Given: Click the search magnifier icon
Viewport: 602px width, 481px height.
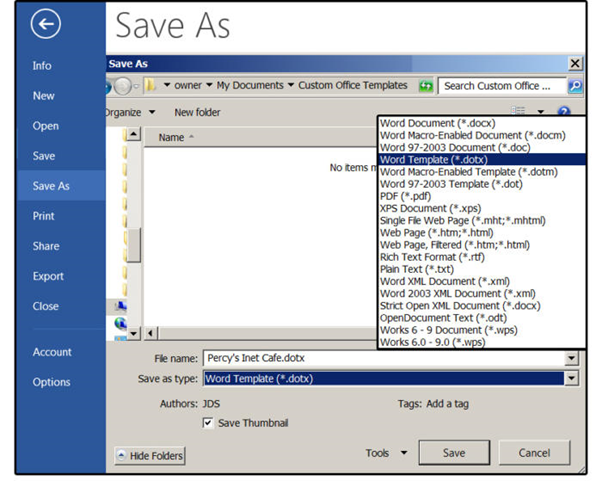Looking at the screenshot, I should pos(575,86).
